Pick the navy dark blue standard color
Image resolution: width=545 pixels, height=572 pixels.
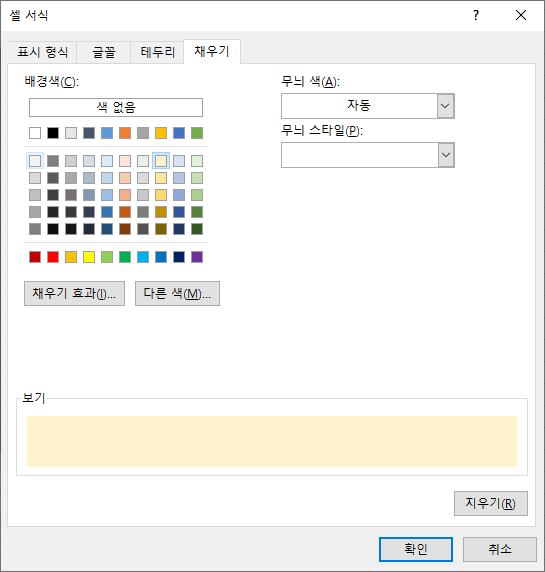pos(179,257)
